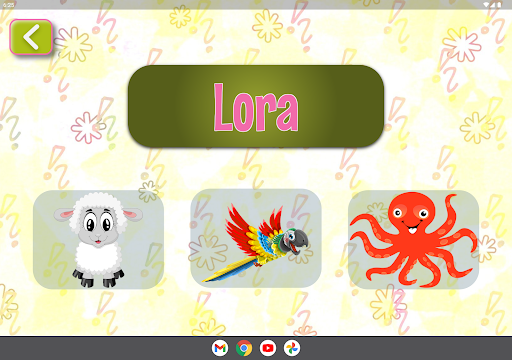The width and height of the screenshot is (512, 360).
Task: Go back using the green arrow button
Action: [31, 37]
